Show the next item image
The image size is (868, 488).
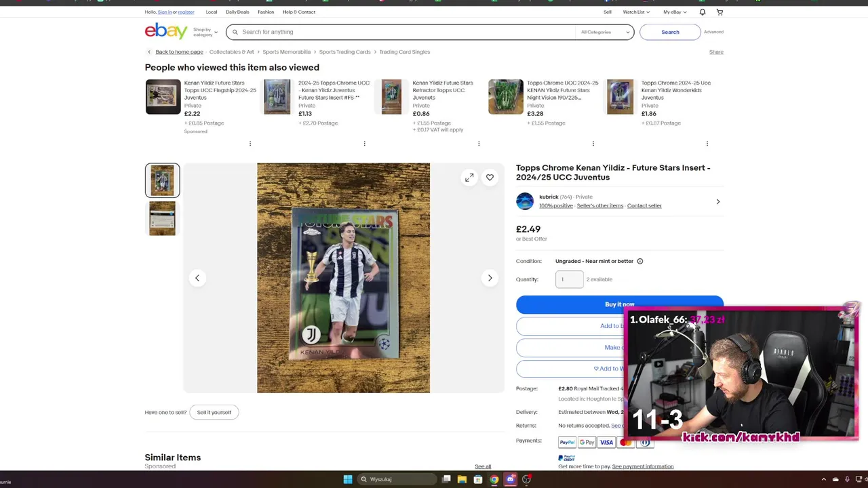(x=490, y=278)
